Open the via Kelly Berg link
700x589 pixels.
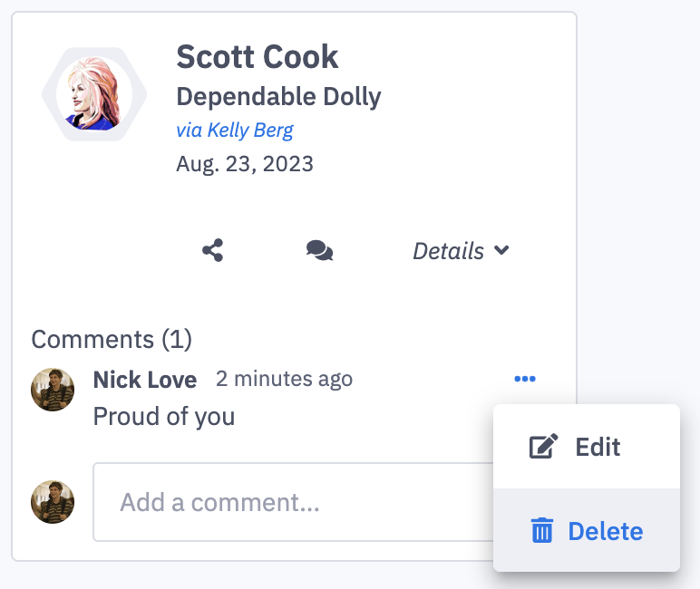(x=235, y=130)
